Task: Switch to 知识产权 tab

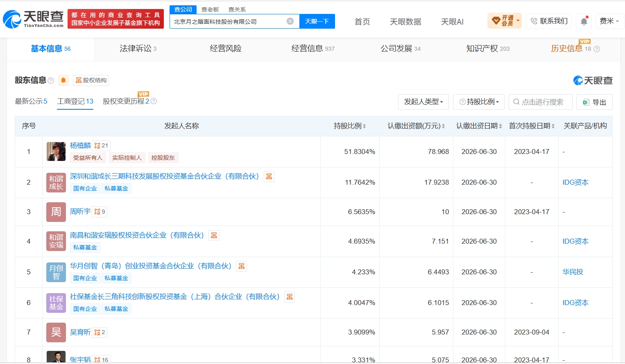Action: coord(488,49)
